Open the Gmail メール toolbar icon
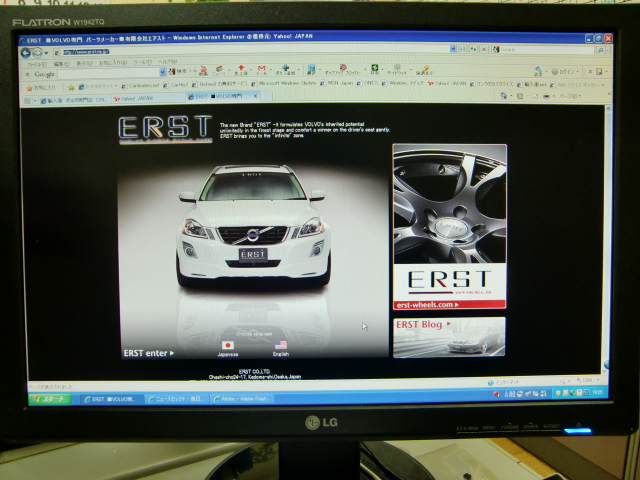The image size is (640, 480). coord(262,70)
